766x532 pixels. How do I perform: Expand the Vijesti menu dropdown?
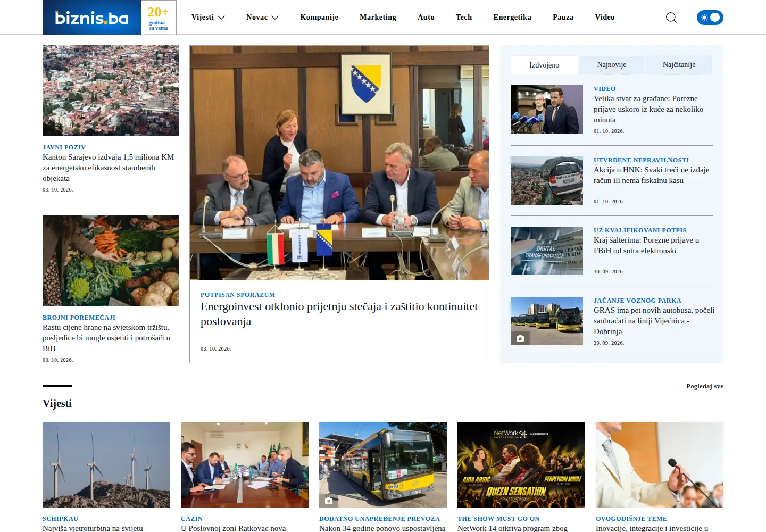point(208,18)
